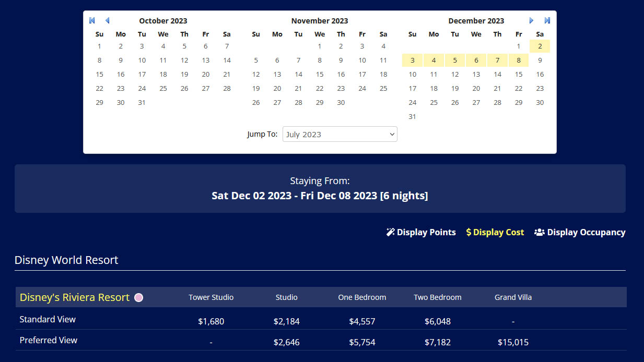Select December 2 on the calendar
Viewport: 644px width, 362px height.
(540, 46)
